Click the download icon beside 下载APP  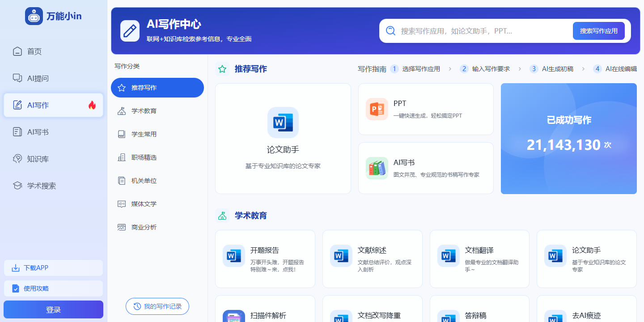coord(16,268)
